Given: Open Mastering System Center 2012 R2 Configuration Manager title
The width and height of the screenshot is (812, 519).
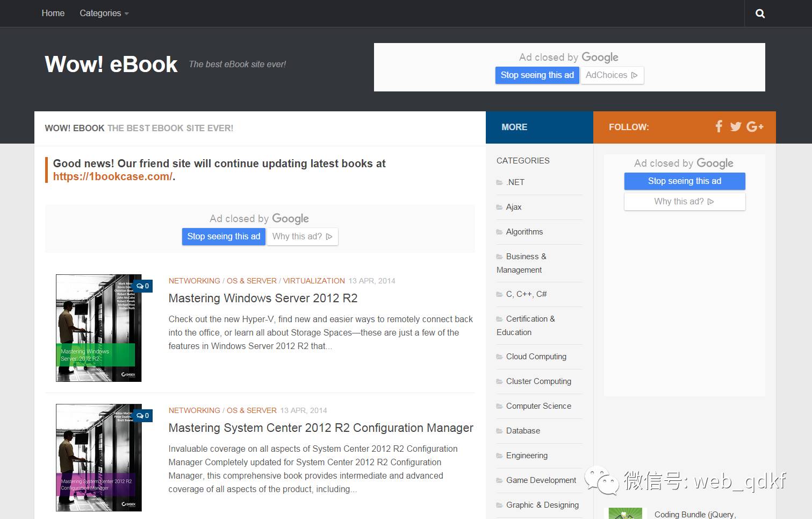Looking at the screenshot, I should pos(321,428).
